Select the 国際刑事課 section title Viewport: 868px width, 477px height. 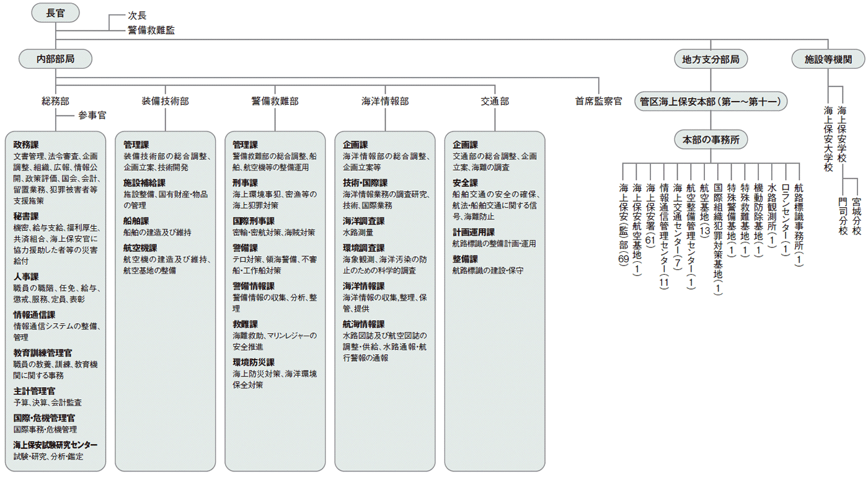tap(253, 221)
